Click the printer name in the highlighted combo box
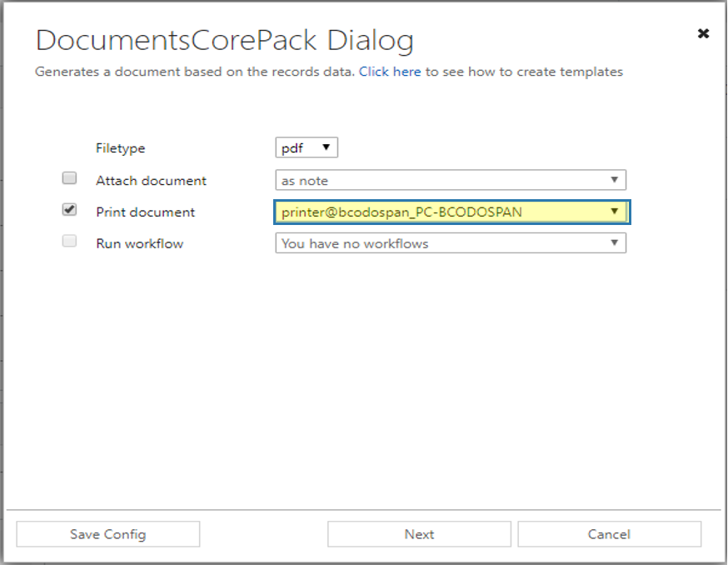 [x=401, y=212]
